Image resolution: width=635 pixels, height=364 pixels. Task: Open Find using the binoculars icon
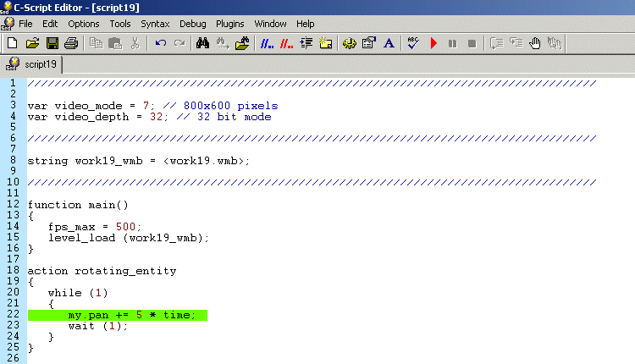(202, 42)
